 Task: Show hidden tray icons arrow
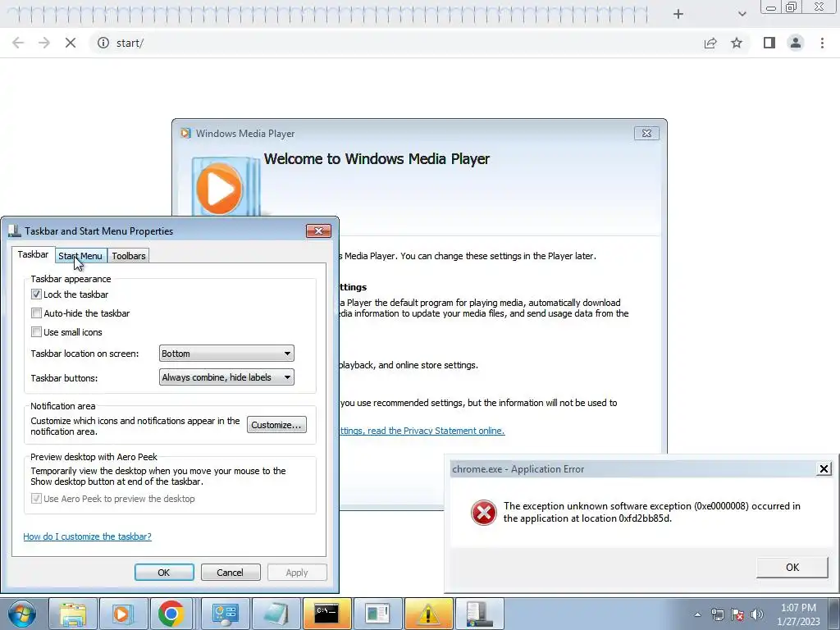coord(697,614)
